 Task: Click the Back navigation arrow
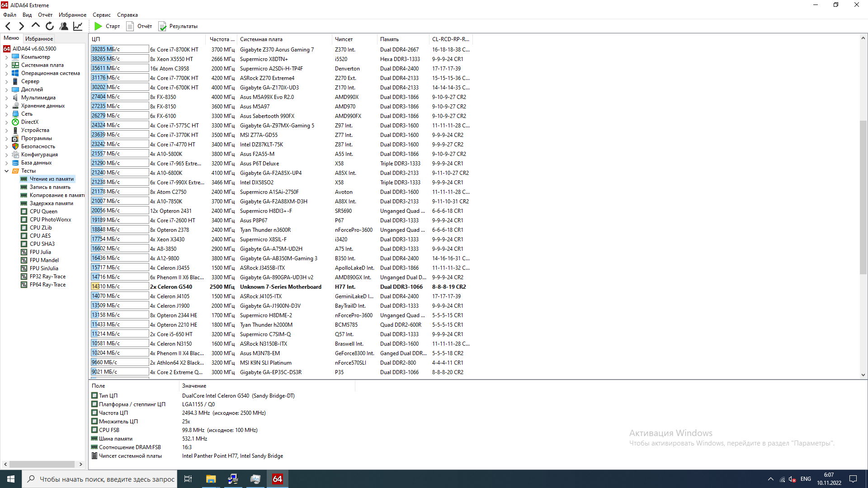(x=8, y=26)
